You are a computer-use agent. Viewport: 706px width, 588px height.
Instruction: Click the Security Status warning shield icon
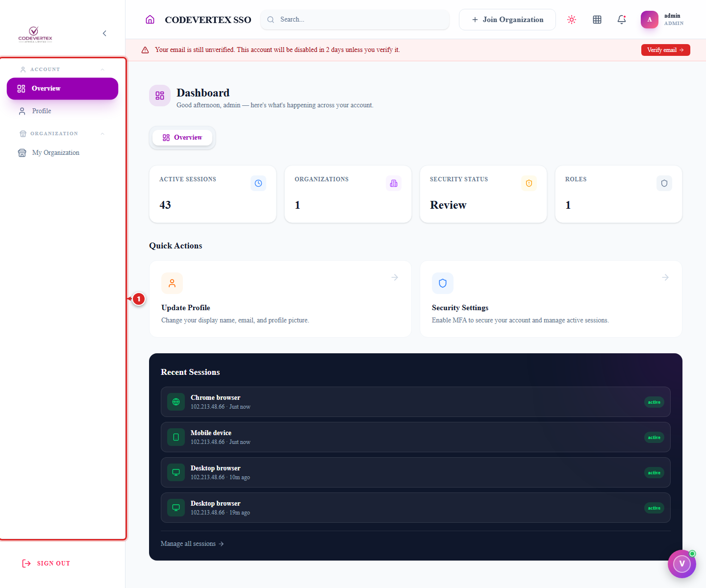tap(529, 183)
